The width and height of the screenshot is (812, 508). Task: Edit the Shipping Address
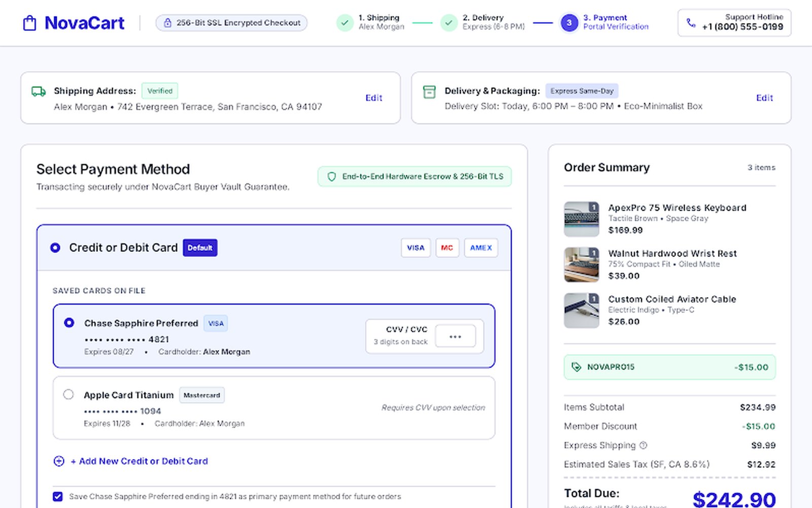[x=374, y=98]
